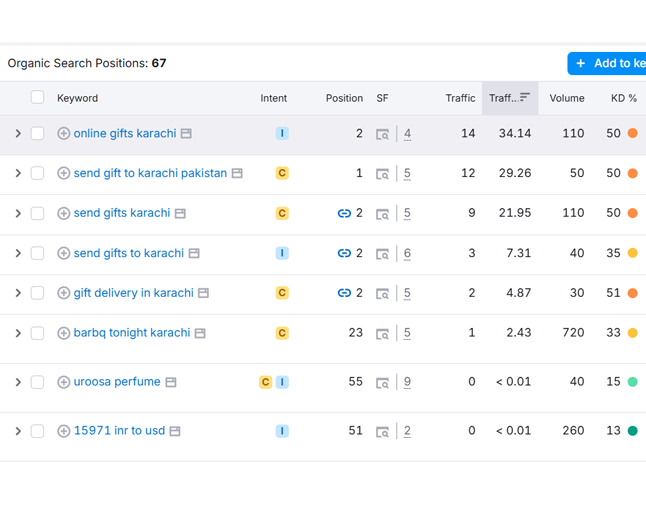Screen dimensions: 646x510
Task: Open SERP snapshot icon beside 'uroosa perfume'
Action: tap(171, 382)
